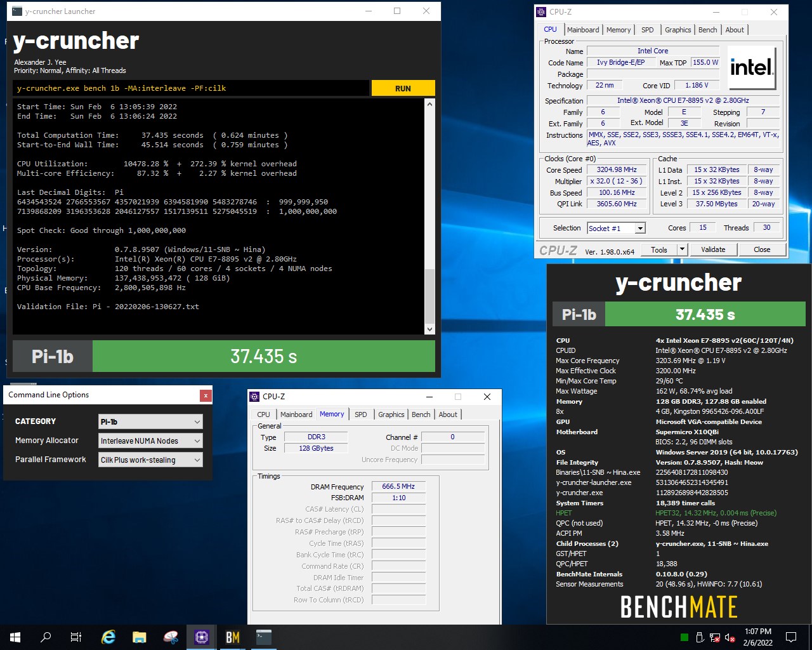The width and height of the screenshot is (812, 650).
Task: Click the Core Speed value 3204.98 MHz
Action: [616, 169]
